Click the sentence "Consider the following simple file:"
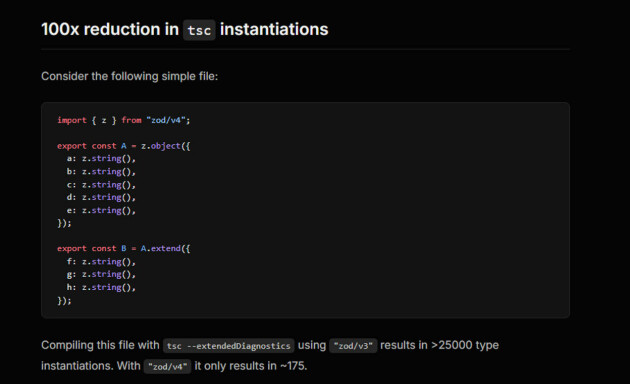 coord(129,76)
